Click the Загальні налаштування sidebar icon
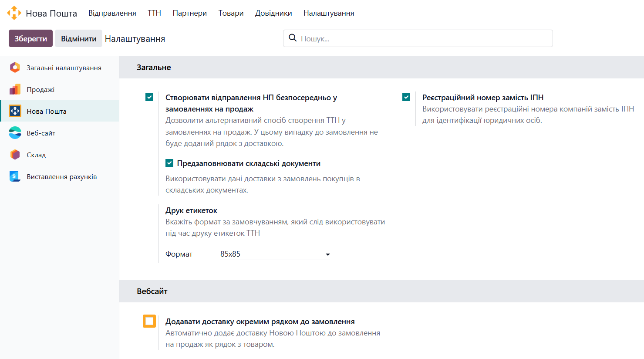 15,68
